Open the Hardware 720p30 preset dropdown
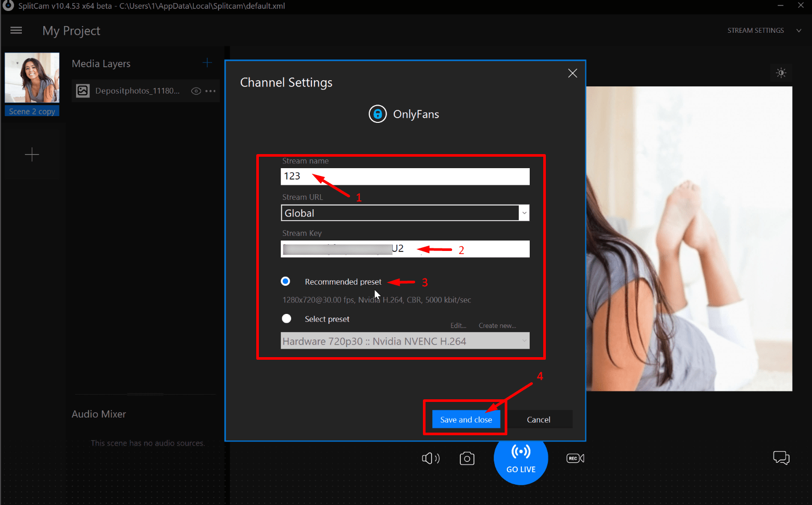The width and height of the screenshot is (812, 505). pyautogui.click(x=524, y=340)
